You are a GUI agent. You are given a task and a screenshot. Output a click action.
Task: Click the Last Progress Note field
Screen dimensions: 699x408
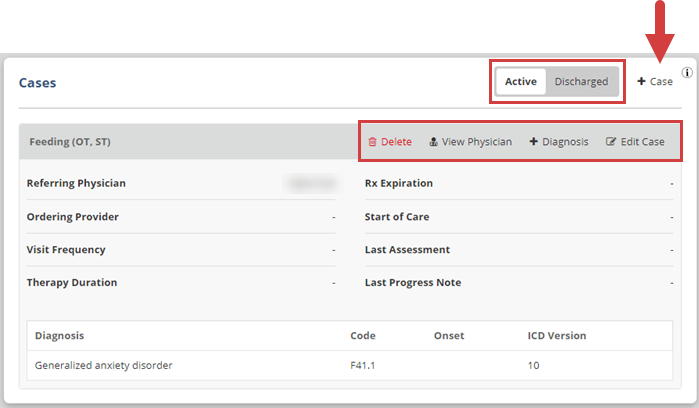pos(412,283)
